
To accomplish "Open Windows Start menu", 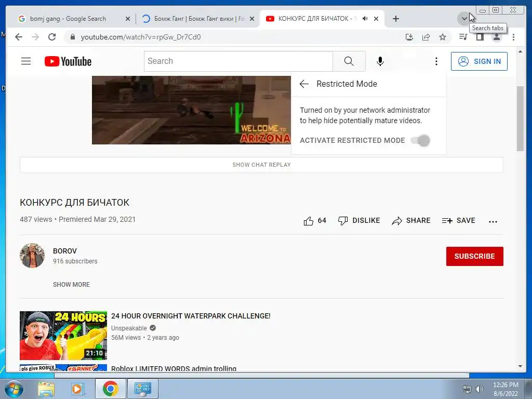I will (13, 389).
